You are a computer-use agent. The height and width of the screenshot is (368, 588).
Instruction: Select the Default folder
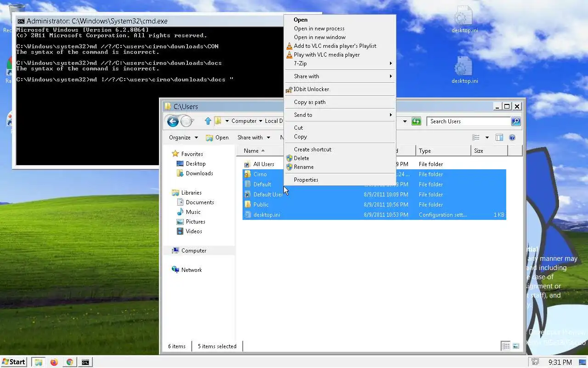pyautogui.click(x=262, y=184)
